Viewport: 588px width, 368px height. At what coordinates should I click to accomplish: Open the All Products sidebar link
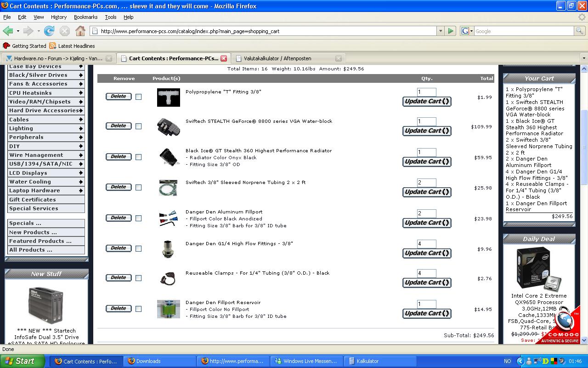(x=46, y=250)
